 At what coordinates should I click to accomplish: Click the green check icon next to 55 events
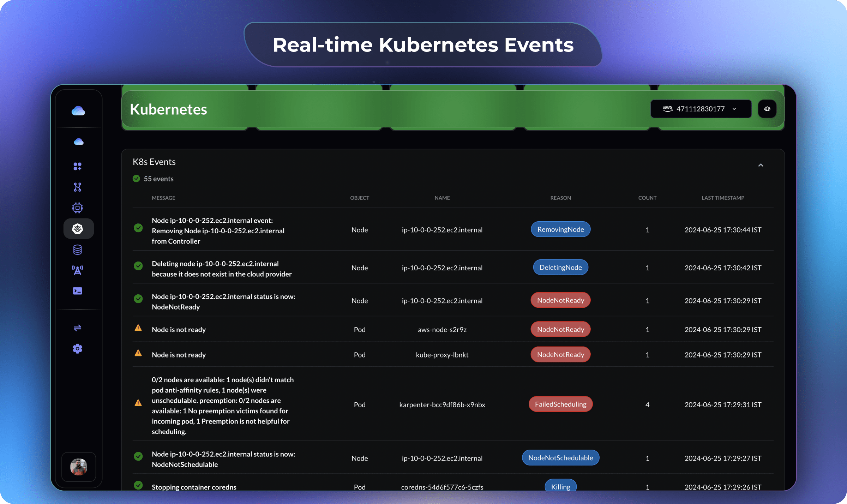(136, 179)
